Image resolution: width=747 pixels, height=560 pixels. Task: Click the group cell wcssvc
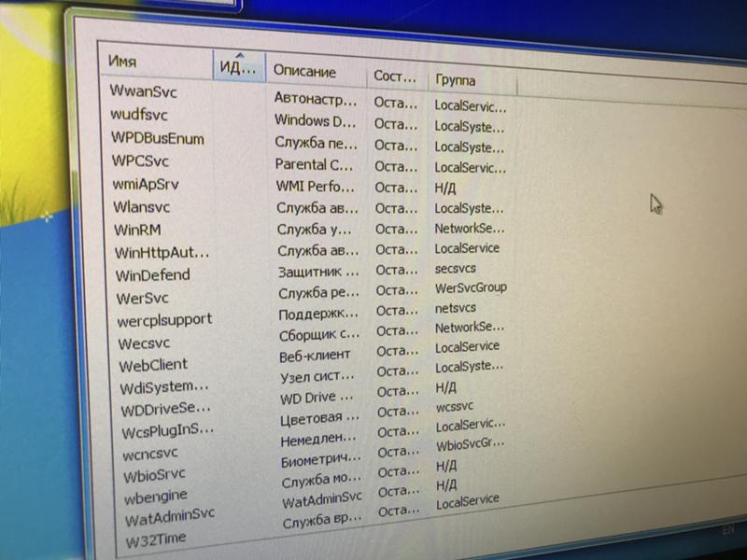click(455, 407)
